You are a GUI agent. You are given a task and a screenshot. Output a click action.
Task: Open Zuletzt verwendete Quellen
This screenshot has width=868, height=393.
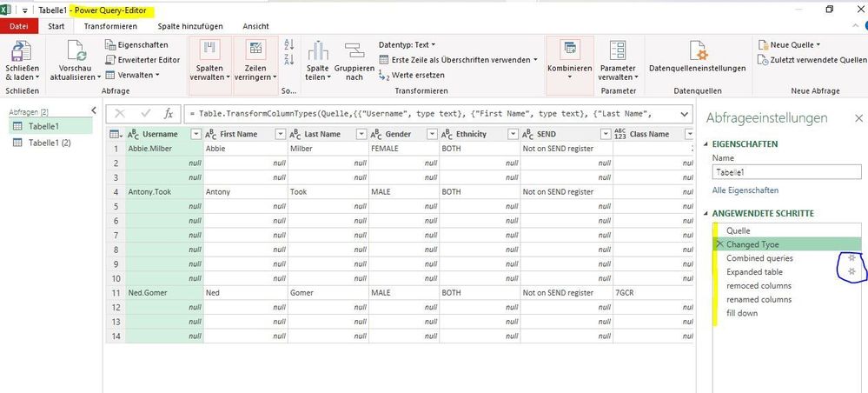pyautogui.click(x=812, y=60)
